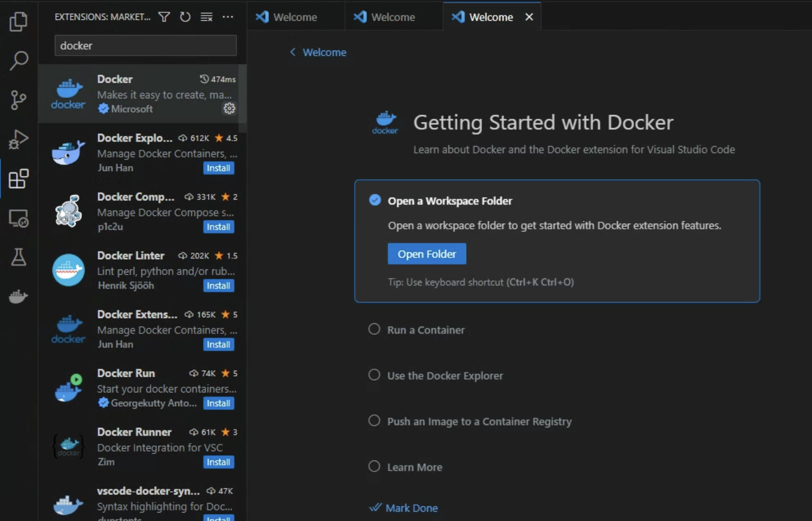Click the Docker Compose octopus icon

tap(68, 211)
